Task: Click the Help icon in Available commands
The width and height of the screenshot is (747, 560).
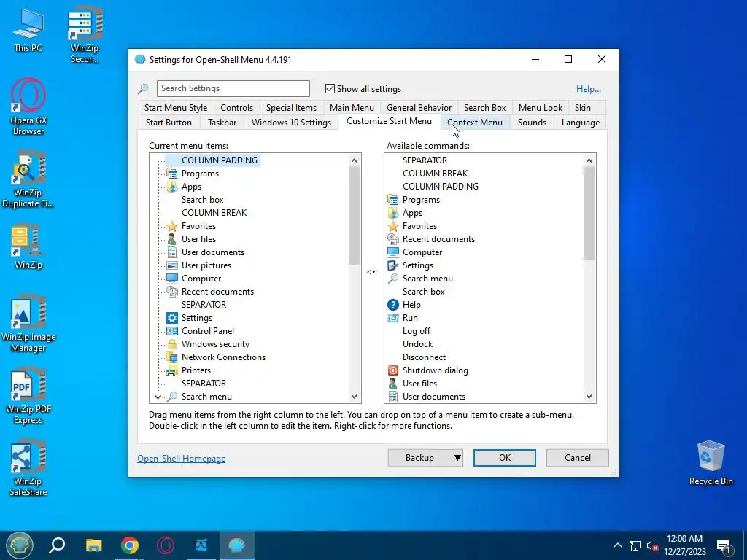Action: tap(393, 305)
